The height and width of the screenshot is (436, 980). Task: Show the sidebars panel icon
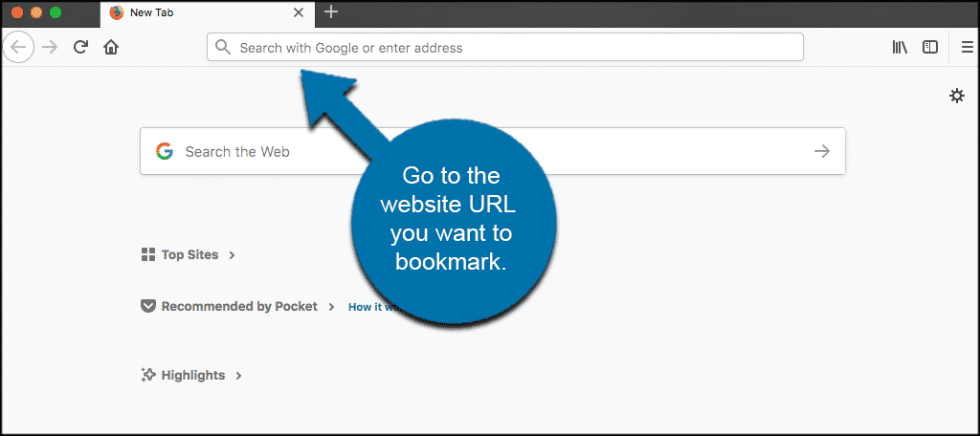(x=930, y=47)
